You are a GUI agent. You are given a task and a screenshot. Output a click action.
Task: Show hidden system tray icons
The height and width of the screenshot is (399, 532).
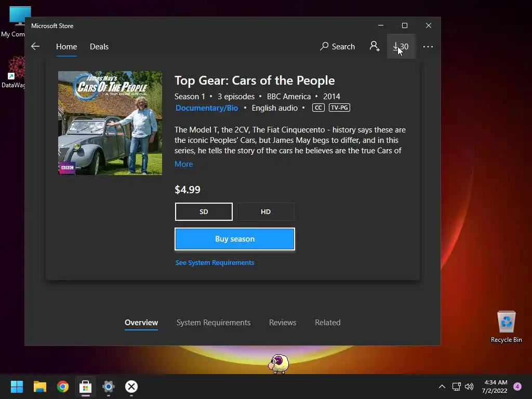pos(442,387)
